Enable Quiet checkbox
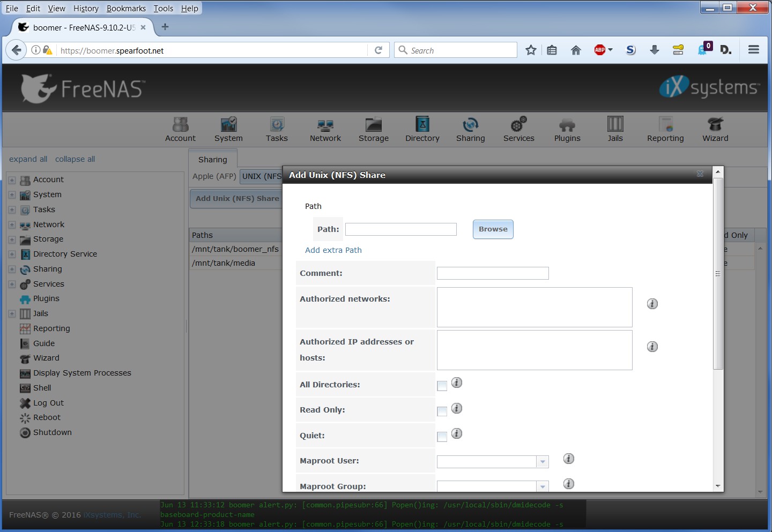The image size is (772, 532). click(442, 437)
